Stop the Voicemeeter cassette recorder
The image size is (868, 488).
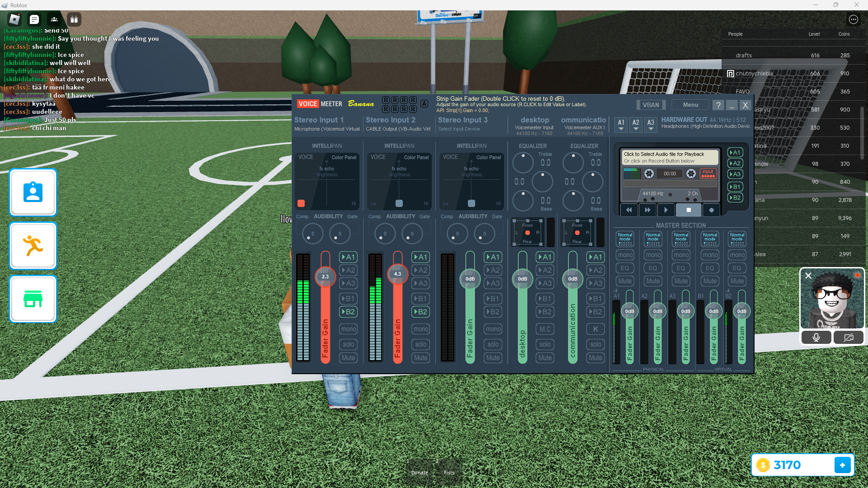pyautogui.click(x=689, y=210)
